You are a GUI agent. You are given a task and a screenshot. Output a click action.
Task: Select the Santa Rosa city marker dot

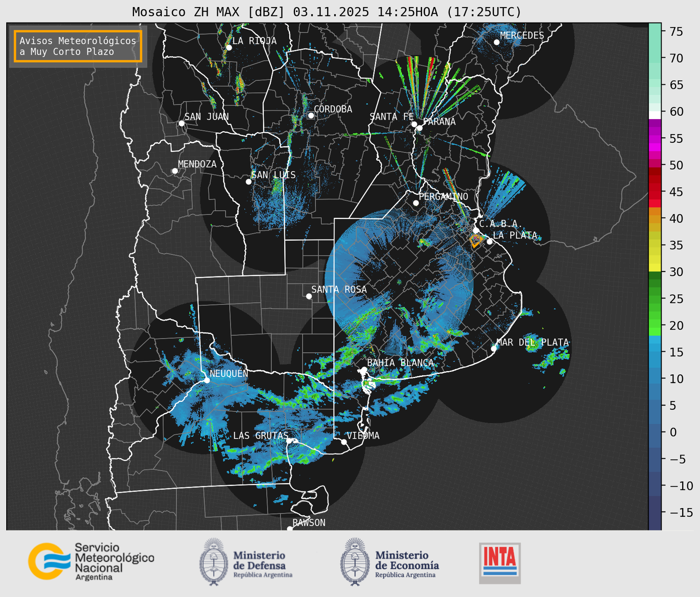click(309, 296)
